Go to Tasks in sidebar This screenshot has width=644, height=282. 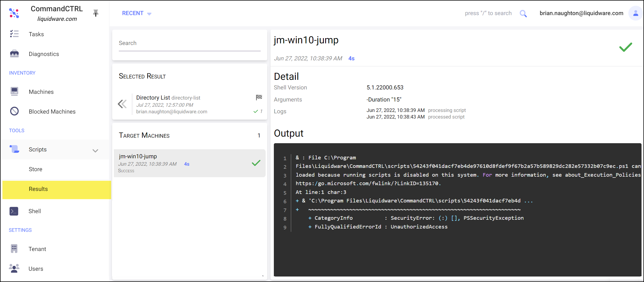pyautogui.click(x=36, y=34)
